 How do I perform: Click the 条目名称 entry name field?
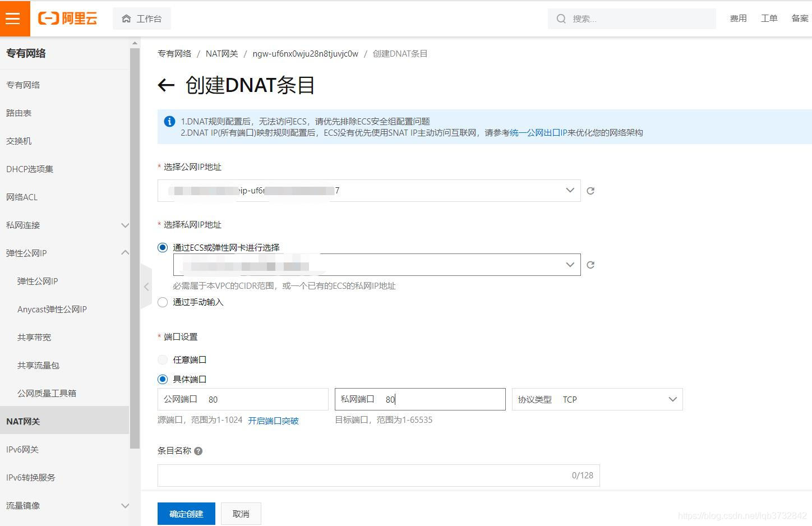click(379, 476)
